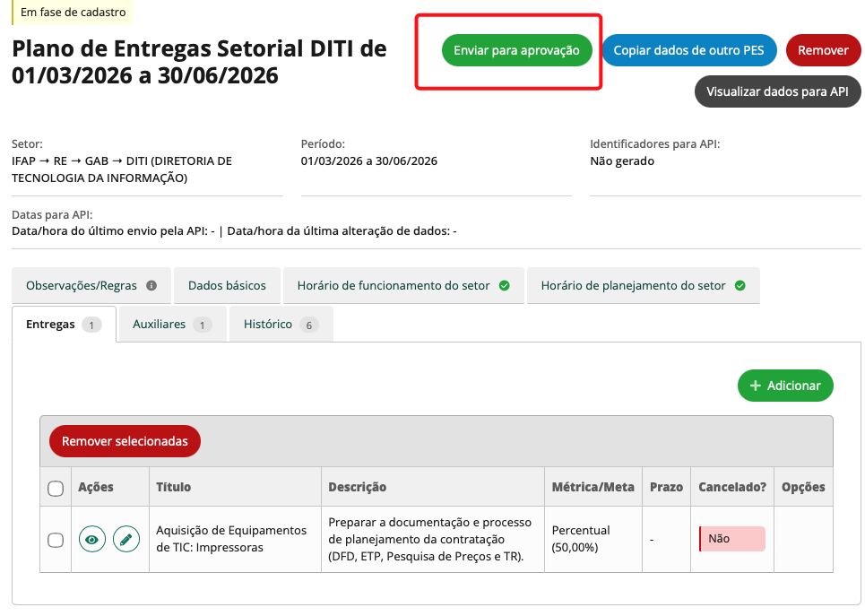Click green checkmark on Horário de funcionamento
Screen dimensions: 865x616
tap(504, 286)
